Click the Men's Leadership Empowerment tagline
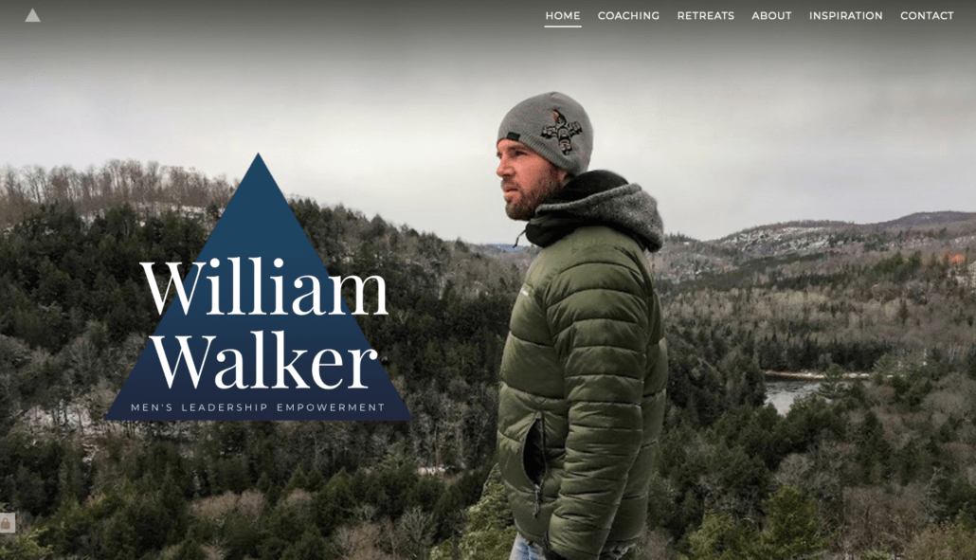The height and width of the screenshot is (560, 976). click(258, 407)
